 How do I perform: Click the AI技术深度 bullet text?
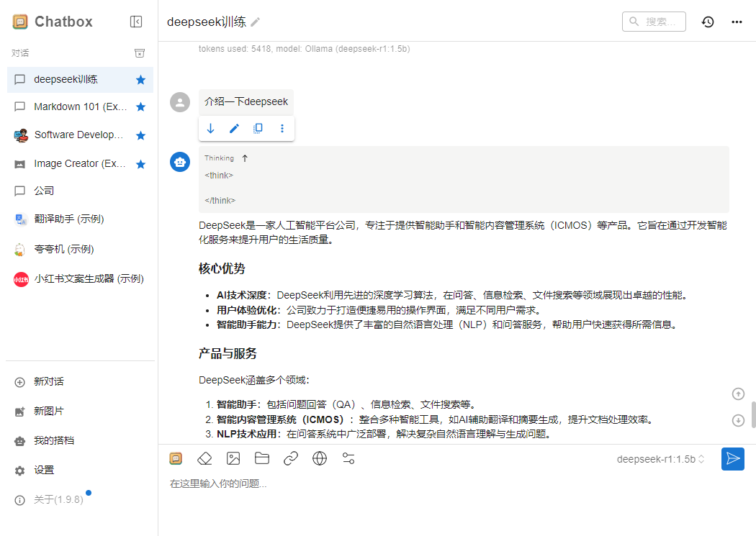pos(451,295)
